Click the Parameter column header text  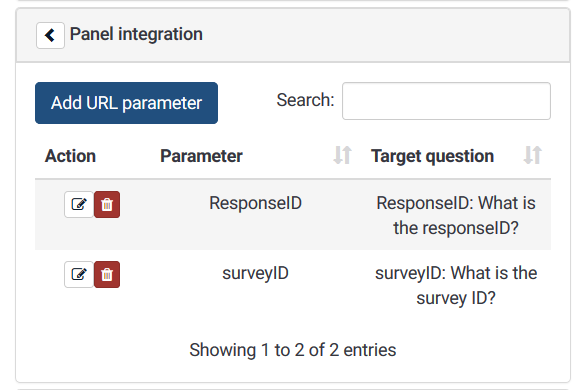[x=201, y=156]
